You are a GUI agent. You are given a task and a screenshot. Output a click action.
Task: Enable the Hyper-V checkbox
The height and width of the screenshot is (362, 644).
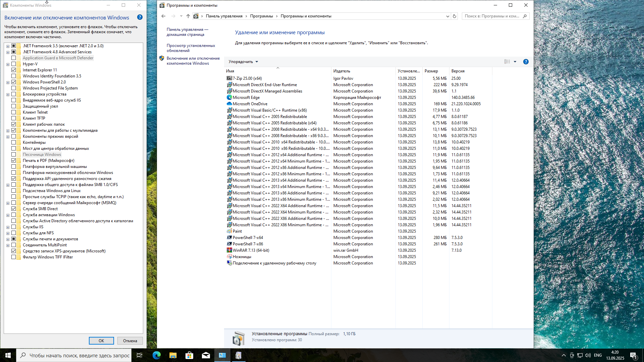tap(14, 64)
